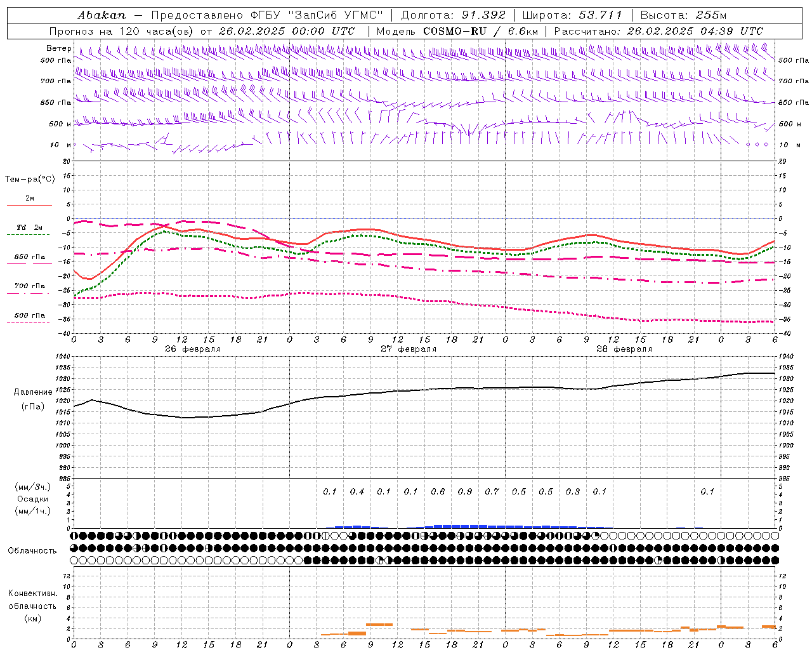Click the precipitation value "0.4"

[x=357, y=491]
